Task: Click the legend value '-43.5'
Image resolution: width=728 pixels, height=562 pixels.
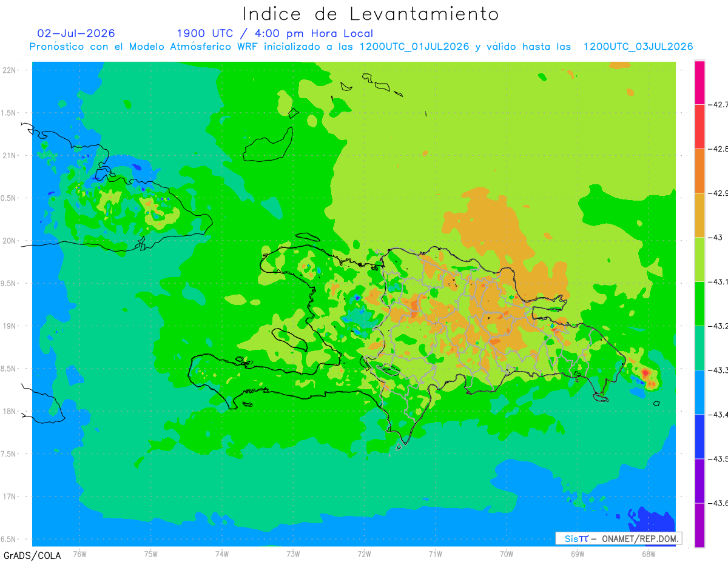Action: pos(719,459)
